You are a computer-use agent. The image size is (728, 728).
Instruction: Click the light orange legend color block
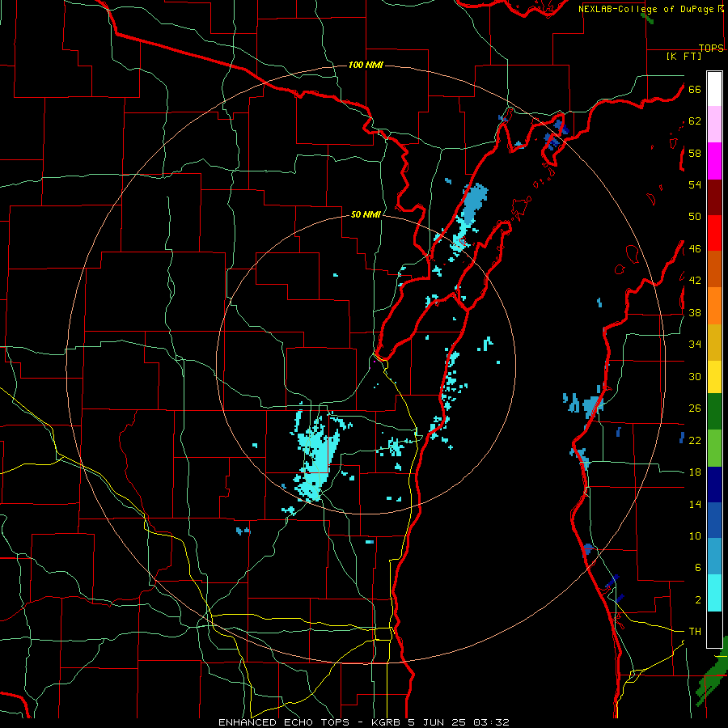click(x=714, y=305)
